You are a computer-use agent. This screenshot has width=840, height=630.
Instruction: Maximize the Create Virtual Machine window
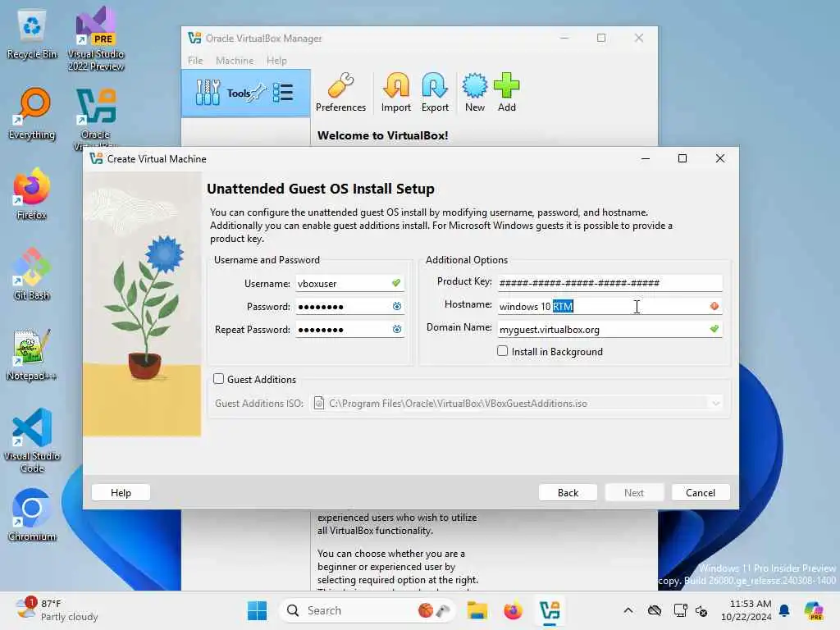point(682,158)
